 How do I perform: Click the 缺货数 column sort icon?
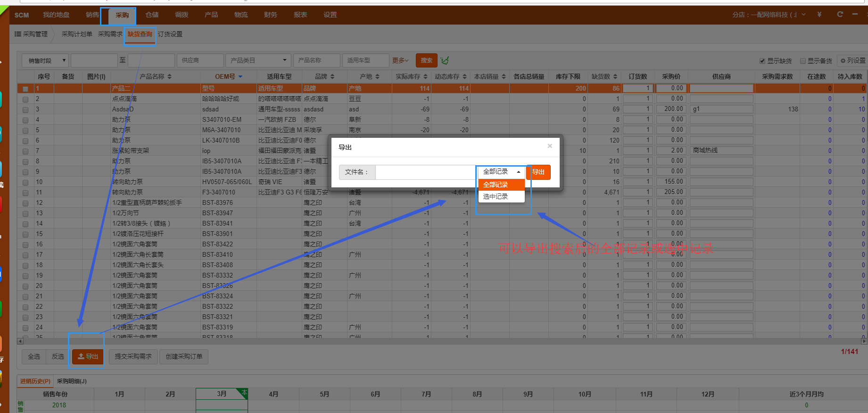[615, 76]
